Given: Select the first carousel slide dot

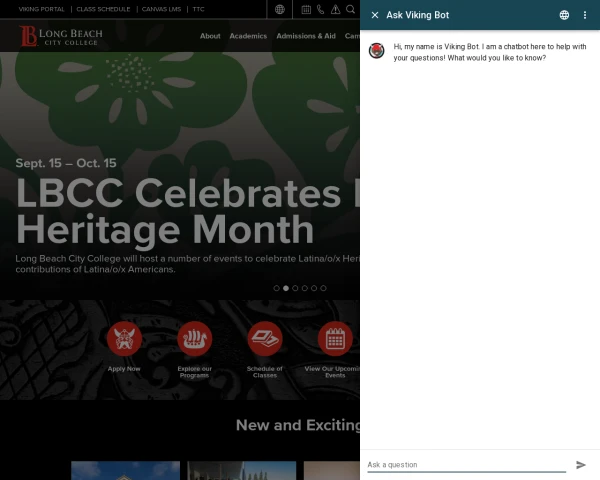Looking at the screenshot, I should coord(277,288).
